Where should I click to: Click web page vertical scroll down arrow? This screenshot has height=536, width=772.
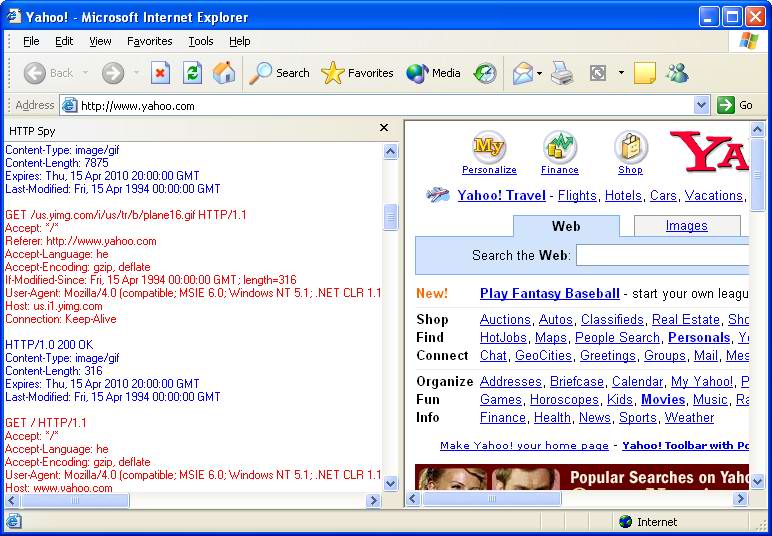[757, 481]
